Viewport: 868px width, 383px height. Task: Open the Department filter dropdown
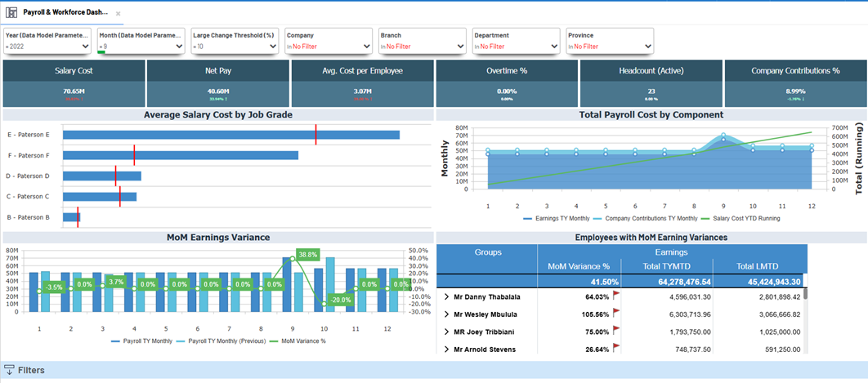[x=553, y=47]
